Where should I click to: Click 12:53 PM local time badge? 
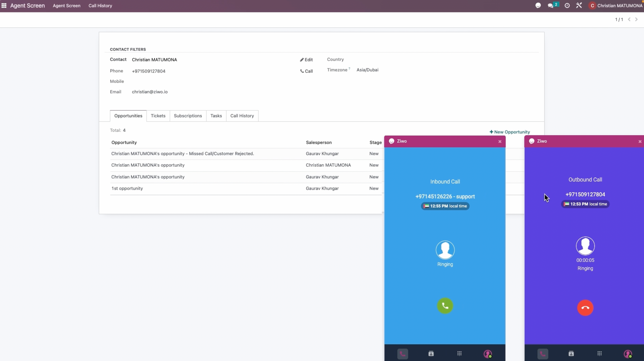tap(585, 204)
